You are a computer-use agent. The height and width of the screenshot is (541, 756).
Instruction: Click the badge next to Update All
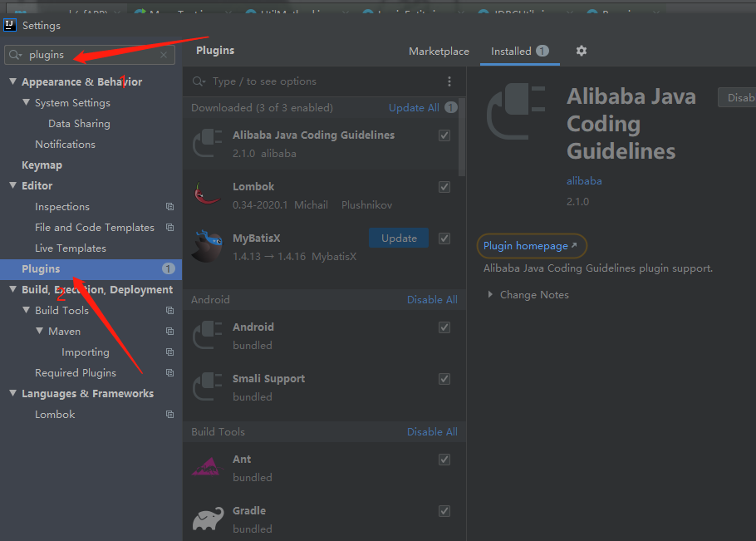tap(451, 107)
